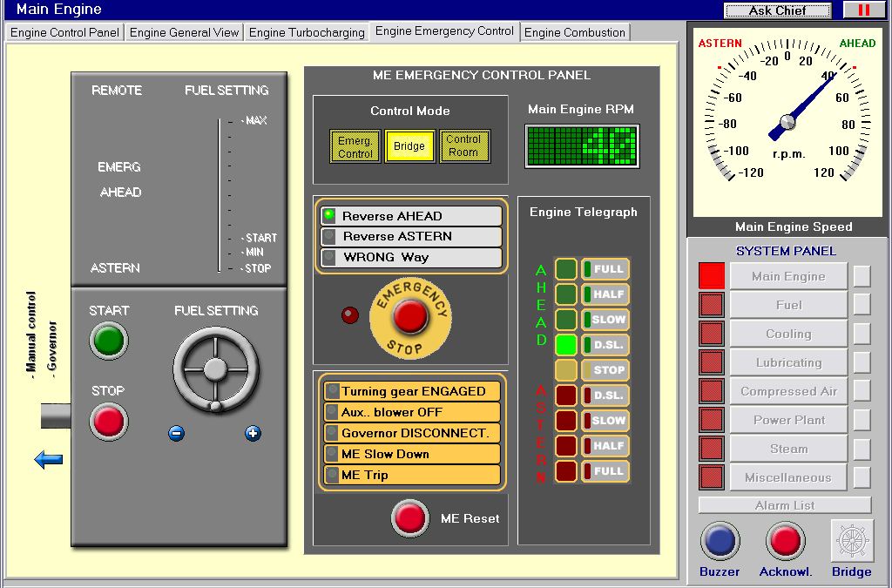Switch to Engine General View tab
The image size is (892, 588).
coord(184,32)
